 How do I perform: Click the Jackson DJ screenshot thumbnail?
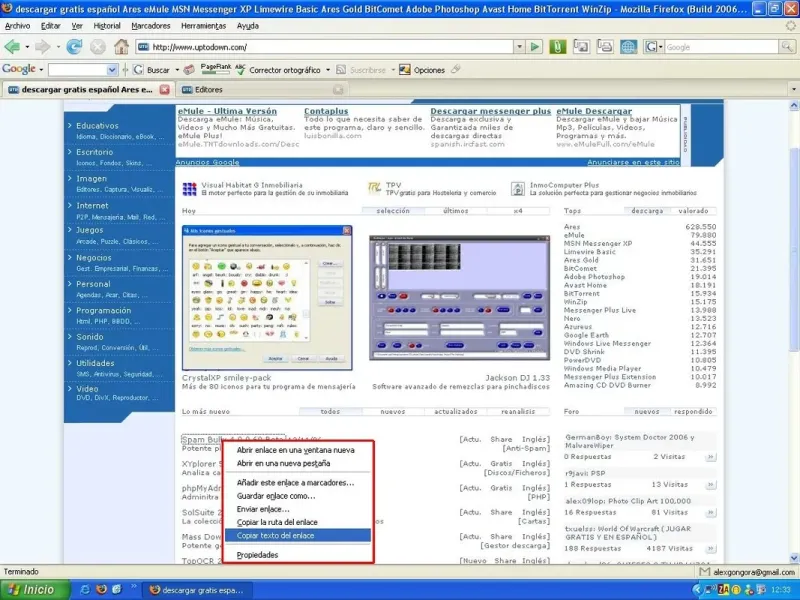[x=459, y=297]
